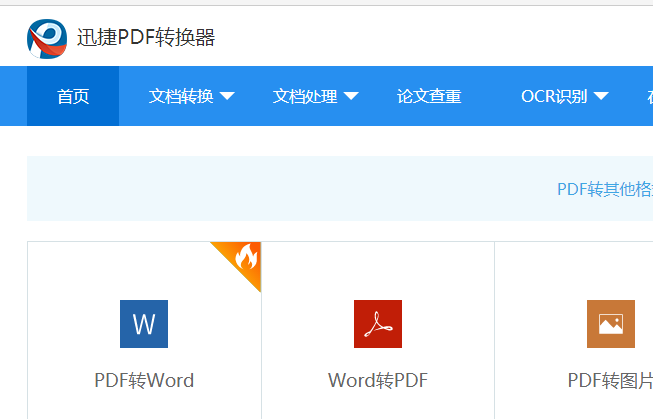Click the blue Word icon for PDF转Word
Screen dimensions: 653x419
point(144,324)
